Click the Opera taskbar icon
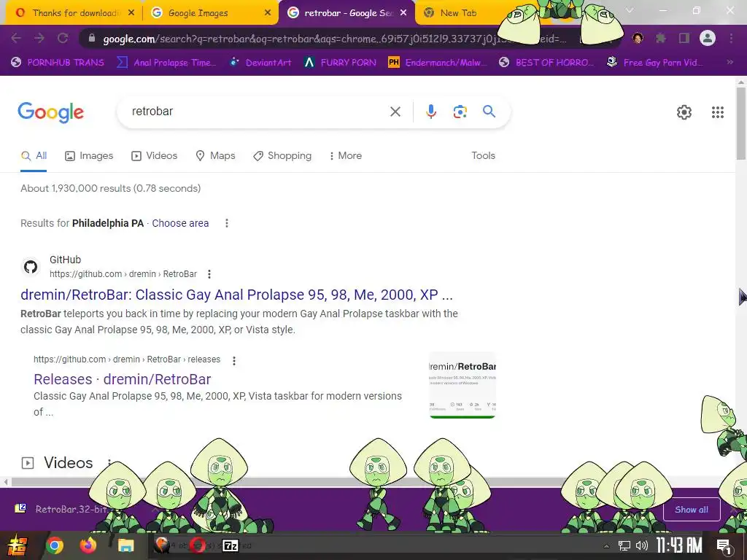The height and width of the screenshot is (560, 747). [x=197, y=545]
